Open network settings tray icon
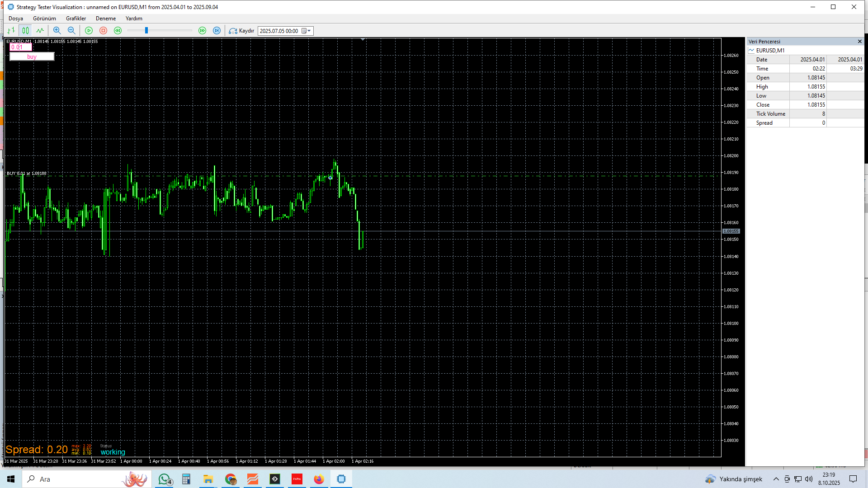The image size is (868, 488). 798,479
